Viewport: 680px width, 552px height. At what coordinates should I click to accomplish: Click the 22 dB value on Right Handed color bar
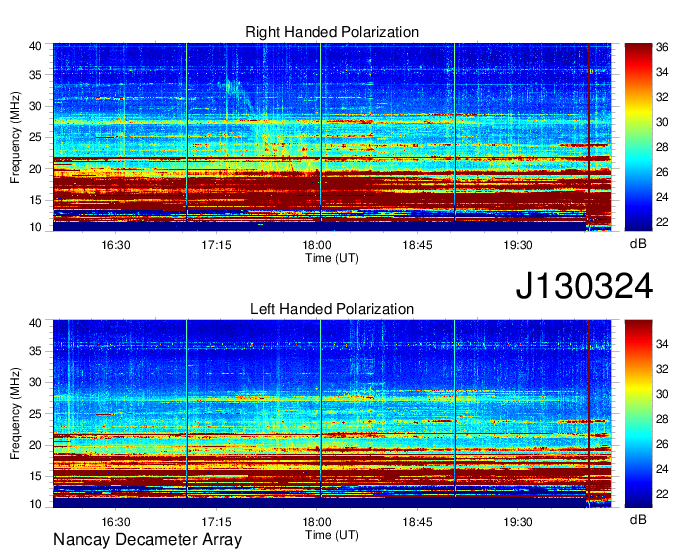[x=662, y=222]
